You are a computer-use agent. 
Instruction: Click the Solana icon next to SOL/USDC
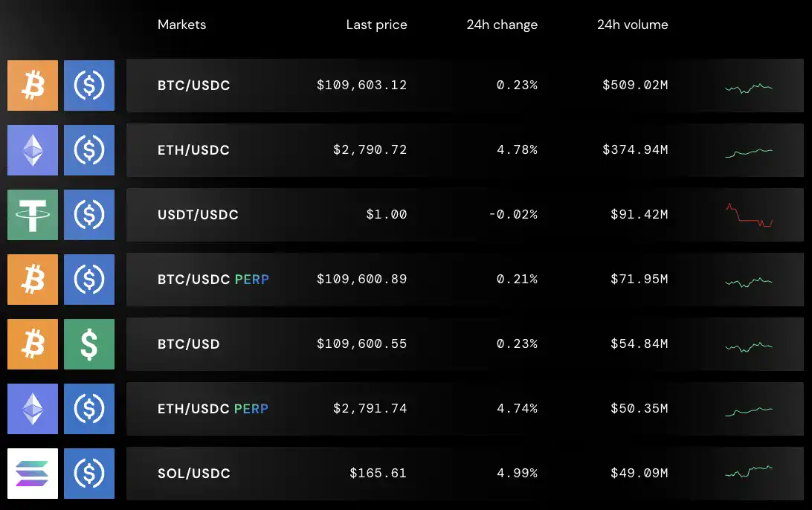click(32, 474)
